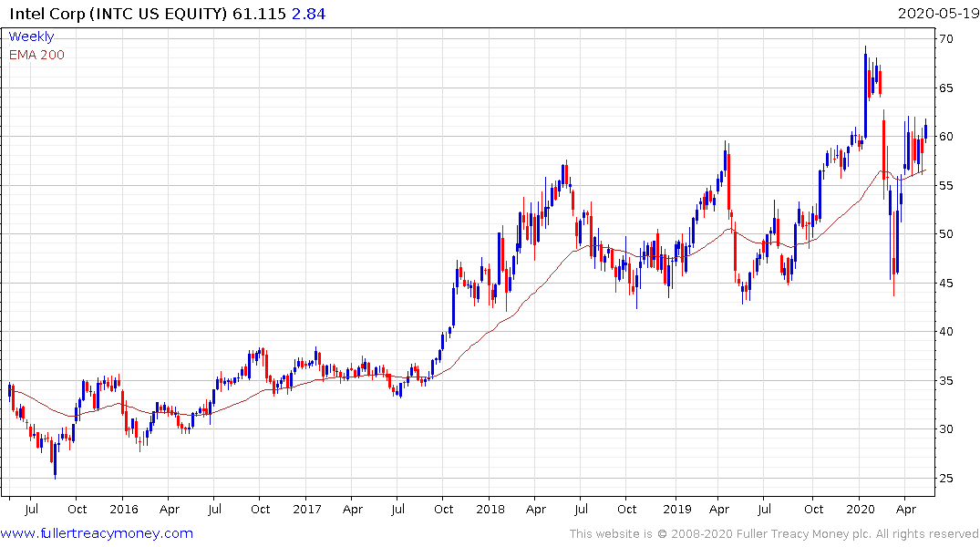Click the 2.84 price change value
The image size is (980, 547).
click(x=309, y=14)
